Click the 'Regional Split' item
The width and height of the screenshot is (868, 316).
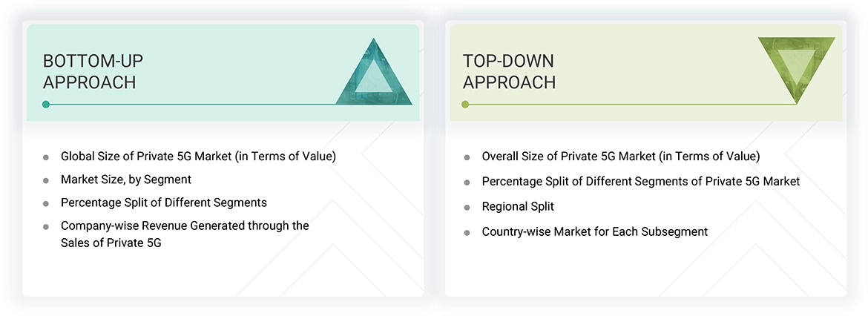click(518, 206)
